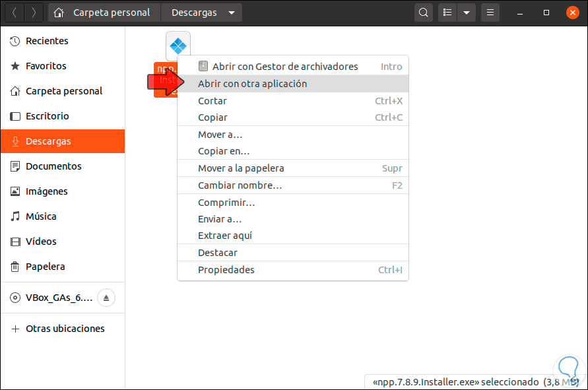This screenshot has height=390, width=588.
Task: Open Vídeos in the sidebar
Action: click(63, 242)
